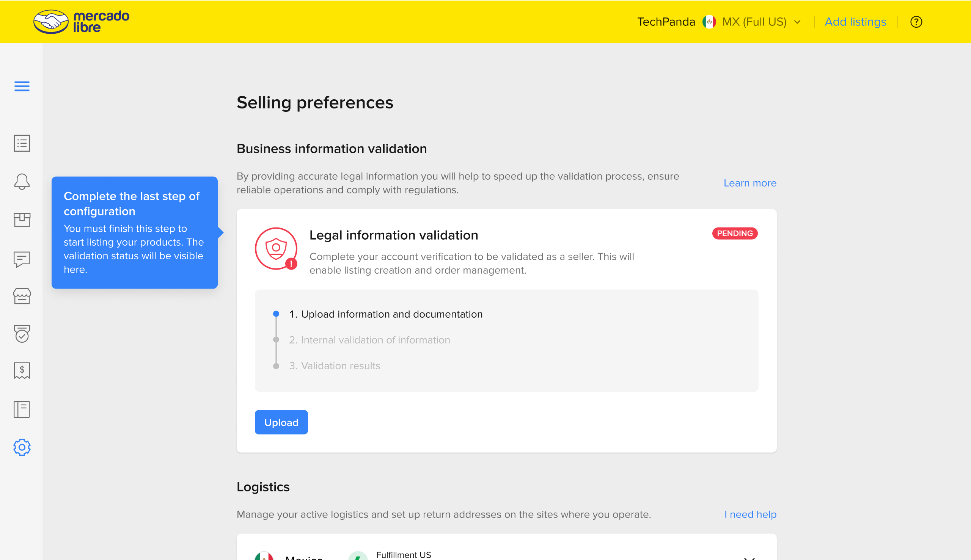The width and height of the screenshot is (971, 560).
Task: Click the Mercado Libre logo
Action: [x=81, y=22]
